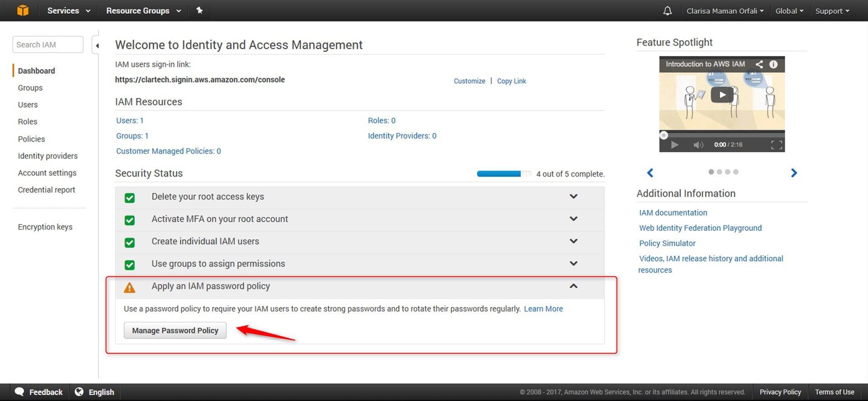Click the Security Status progress bar
The width and height of the screenshot is (868, 401).
pyautogui.click(x=504, y=174)
